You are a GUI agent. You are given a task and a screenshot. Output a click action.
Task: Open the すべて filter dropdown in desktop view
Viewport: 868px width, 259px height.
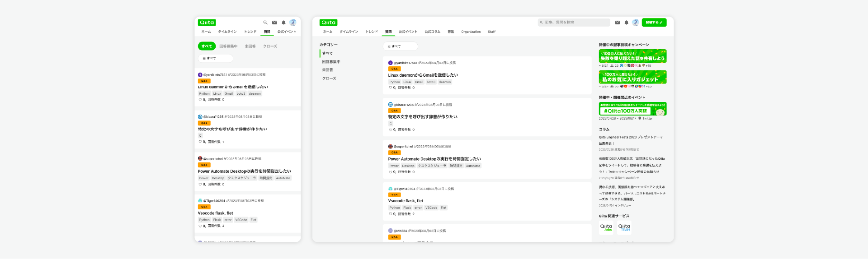click(x=401, y=46)
